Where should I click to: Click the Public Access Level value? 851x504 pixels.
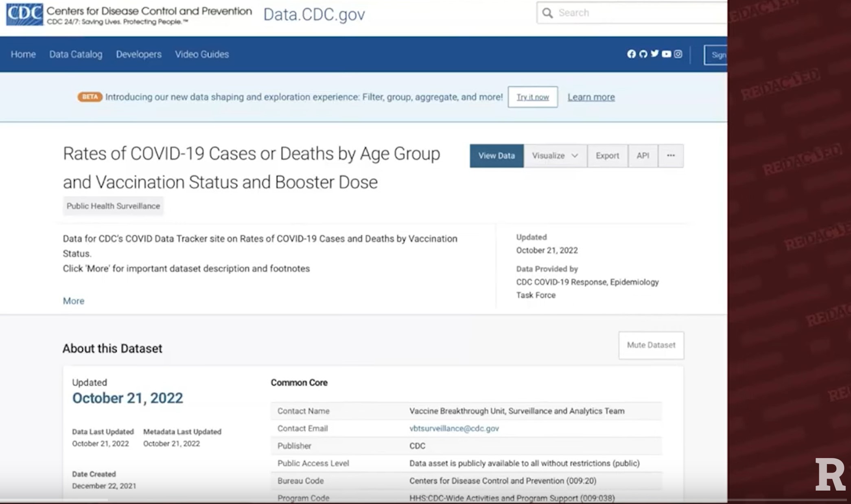coord(525,463)
